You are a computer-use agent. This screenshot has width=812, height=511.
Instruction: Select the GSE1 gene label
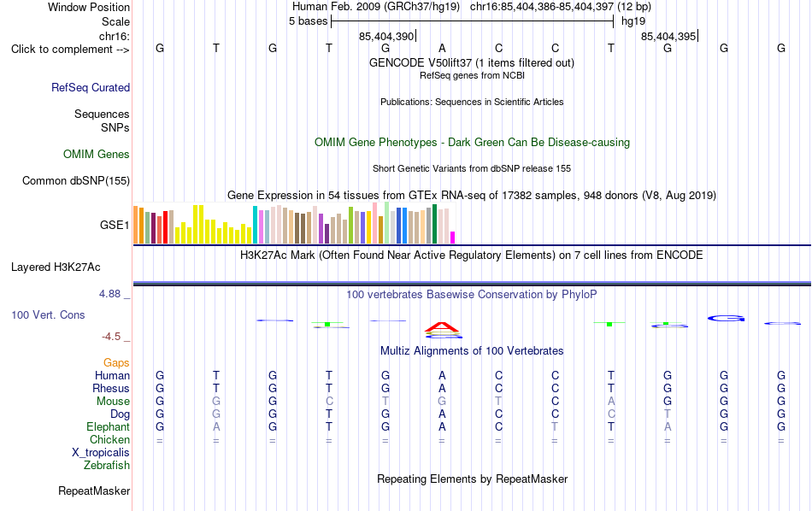115,225
